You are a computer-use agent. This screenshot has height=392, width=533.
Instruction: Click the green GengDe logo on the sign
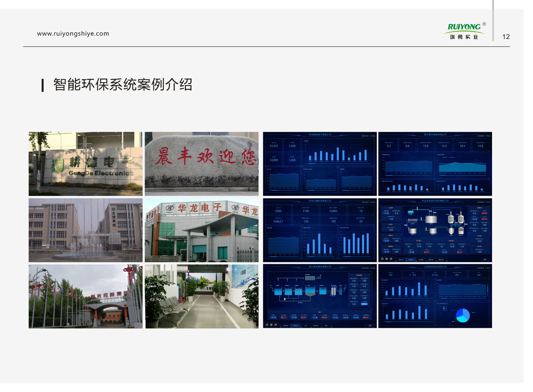point(57,165)
